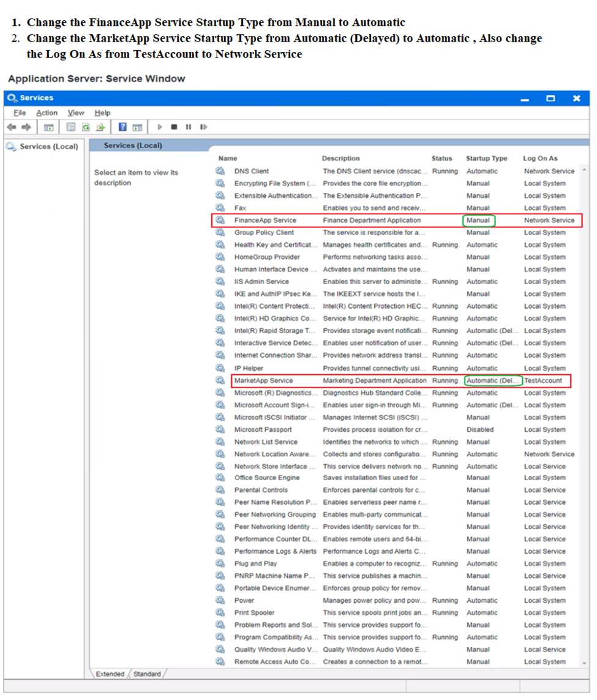
Task: Click the Export List toolbar icon
Action: pyautogui.click(x=100, y=127)
